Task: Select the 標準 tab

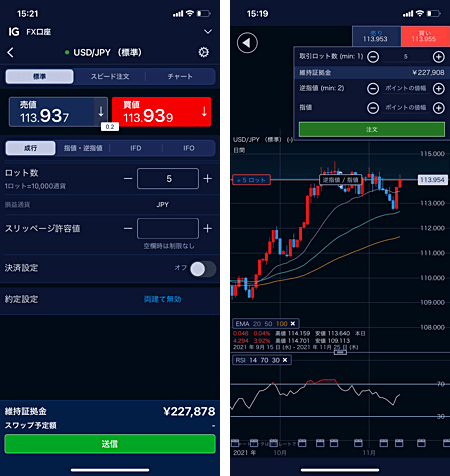Action: 39,76
